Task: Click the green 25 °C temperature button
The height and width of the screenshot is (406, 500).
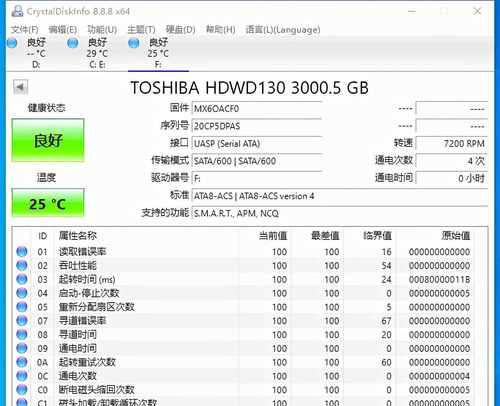Action: click(x=48, y=203)
